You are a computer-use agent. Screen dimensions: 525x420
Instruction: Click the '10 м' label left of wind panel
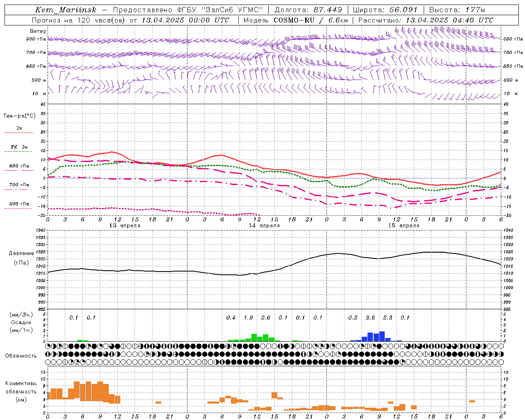pos(39,94)
